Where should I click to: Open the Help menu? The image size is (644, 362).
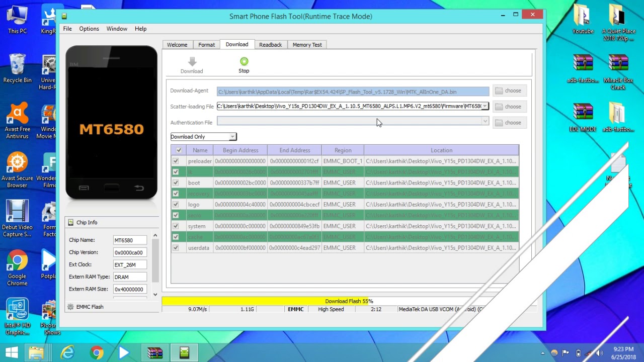(x=140, y=29)
